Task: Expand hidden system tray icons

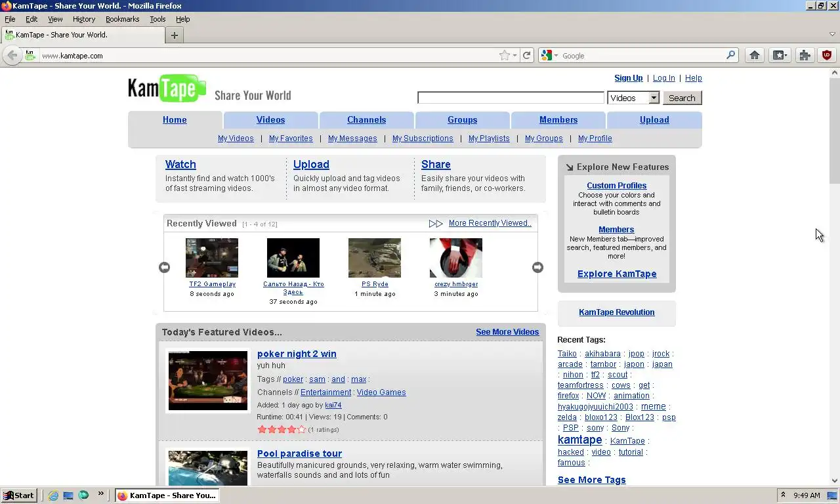Action: click(783, 495)
